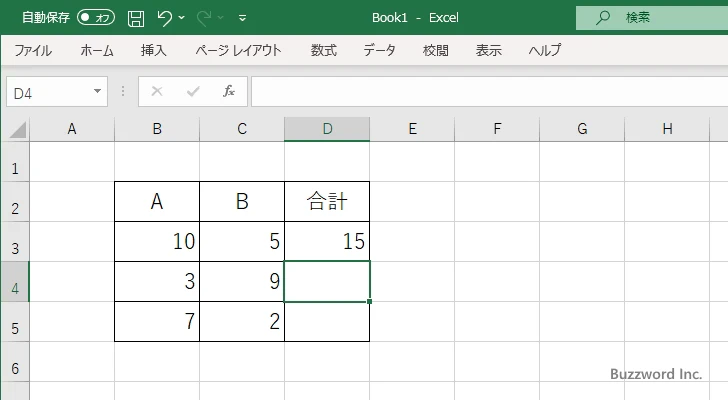728x400 pixels.
Task: Select column C header
Action: tap(242, 129)
